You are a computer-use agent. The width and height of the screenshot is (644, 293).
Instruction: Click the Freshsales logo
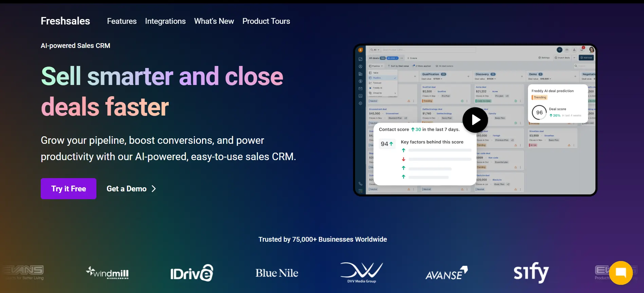[65, 21]
